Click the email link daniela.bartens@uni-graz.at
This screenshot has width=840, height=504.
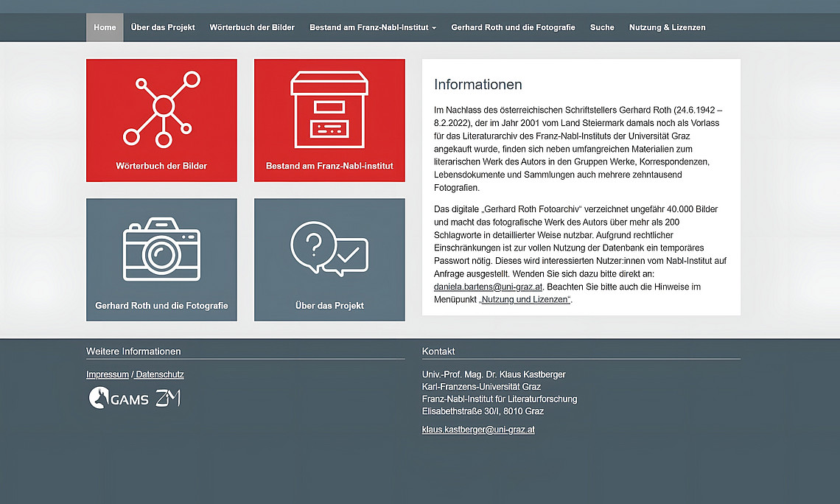(x=488, y=287)
